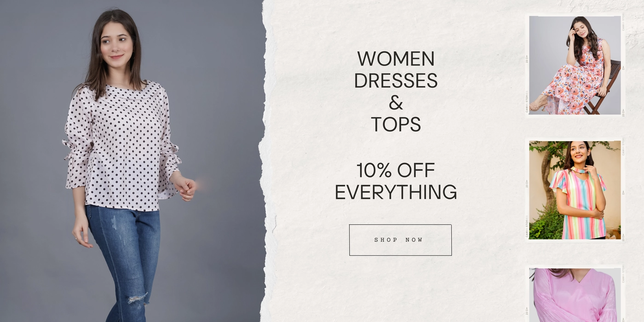Click the 10% OFF promo text
Viewport: 644px width, 322px height.
(x=396, y=170)
